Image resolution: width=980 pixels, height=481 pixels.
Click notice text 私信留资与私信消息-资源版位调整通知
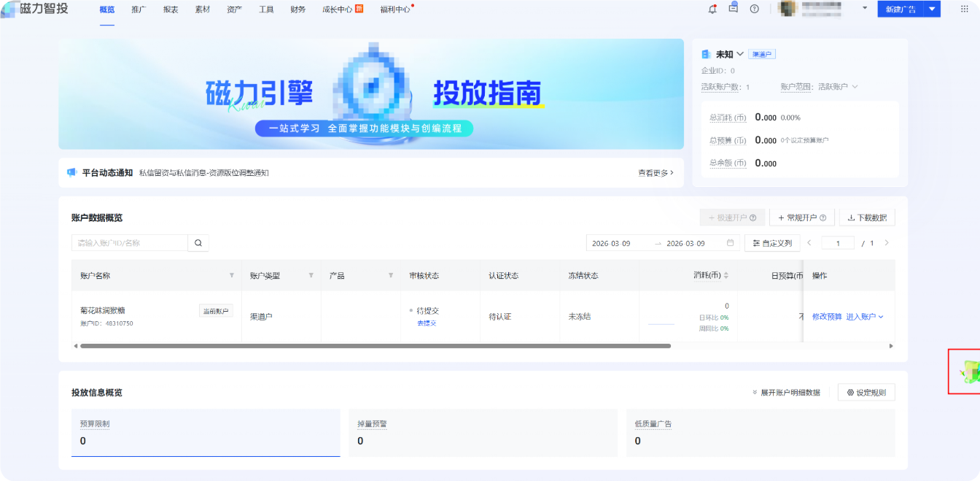click(x=204, y=173)
